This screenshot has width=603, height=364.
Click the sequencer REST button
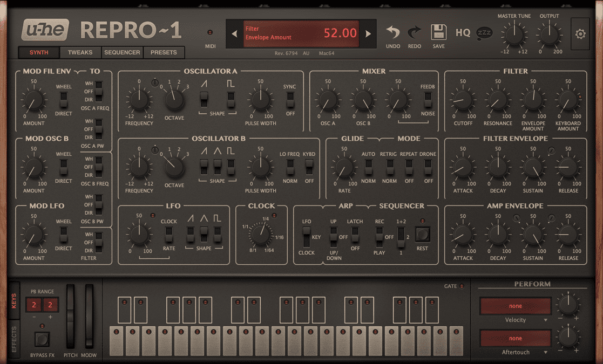[x=422, y=234]
